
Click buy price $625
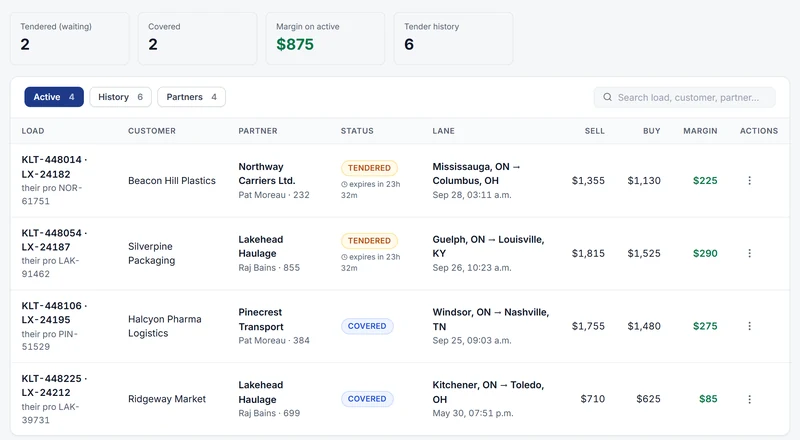[648, 399]
